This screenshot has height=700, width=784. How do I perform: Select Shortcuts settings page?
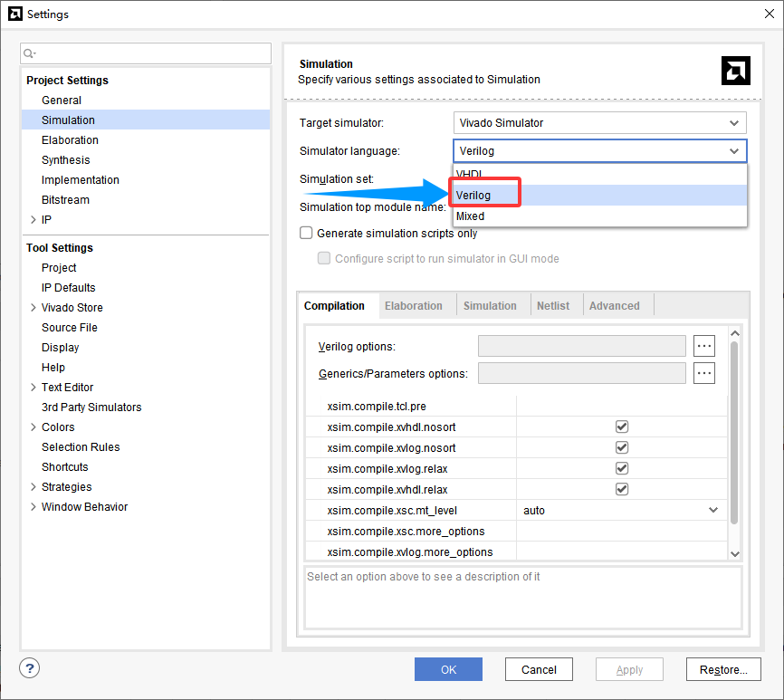64,467
